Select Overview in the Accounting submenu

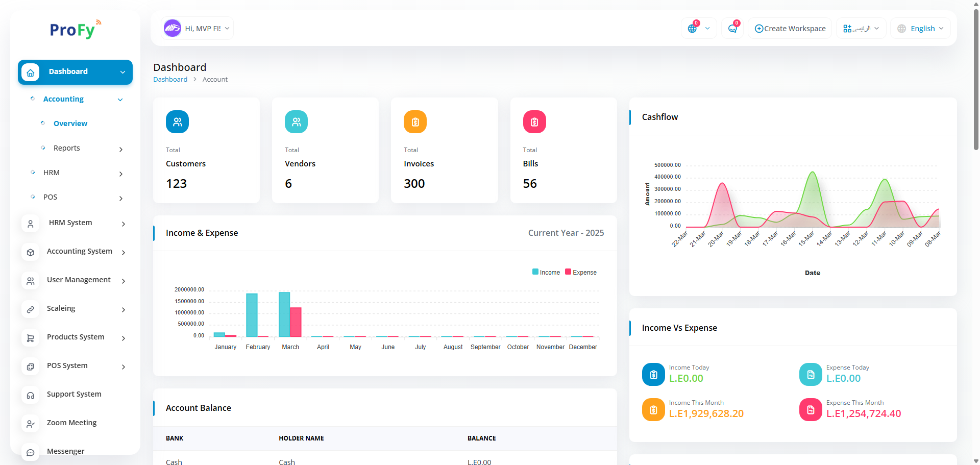[x=70, y=124]
